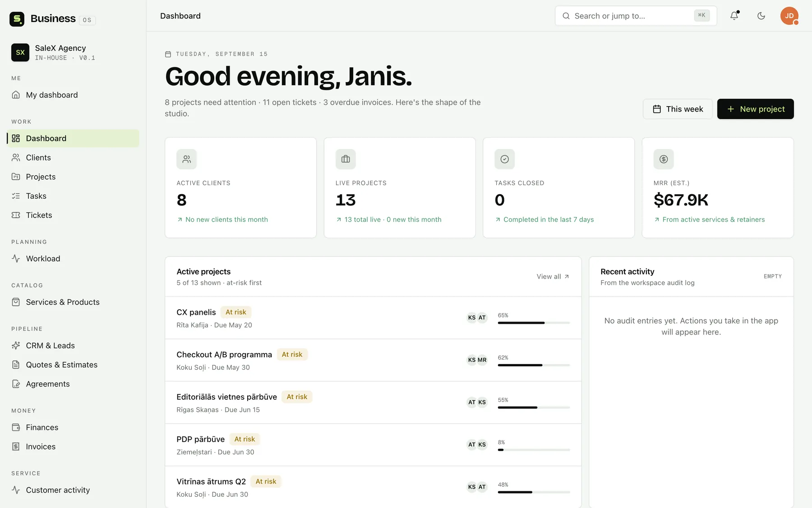
Task: Click the At risk badge on CX panelis
Action: [236, 312]
